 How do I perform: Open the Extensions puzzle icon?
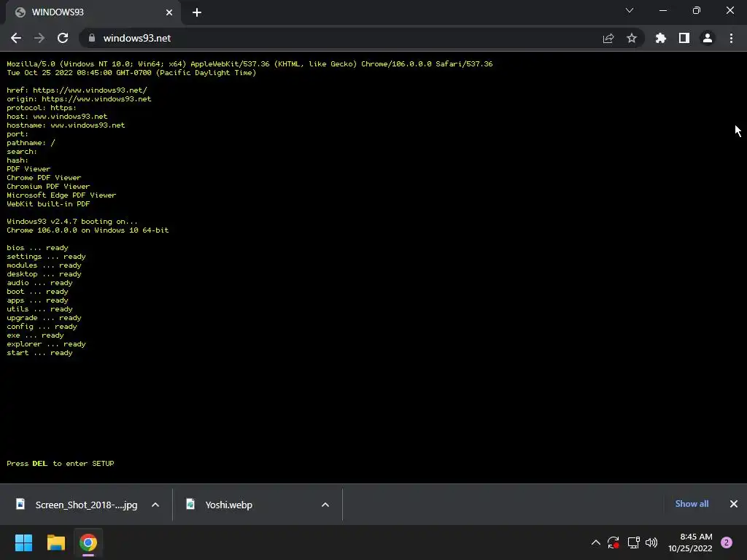click(661, 38)
